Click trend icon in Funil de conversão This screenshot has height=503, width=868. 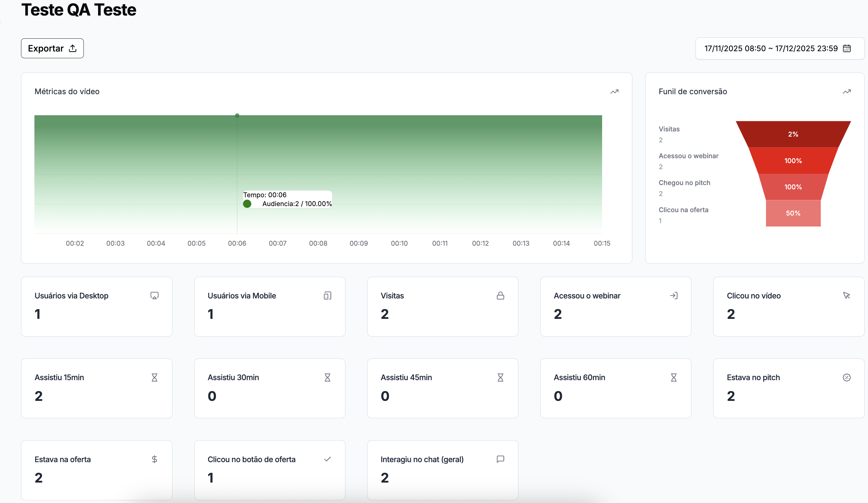[846, 92]
